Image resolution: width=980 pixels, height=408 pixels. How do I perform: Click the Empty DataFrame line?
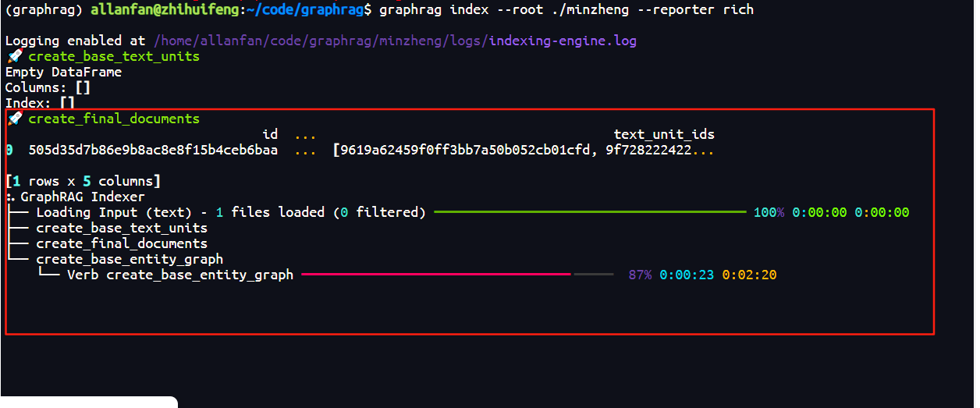(63, 72)
